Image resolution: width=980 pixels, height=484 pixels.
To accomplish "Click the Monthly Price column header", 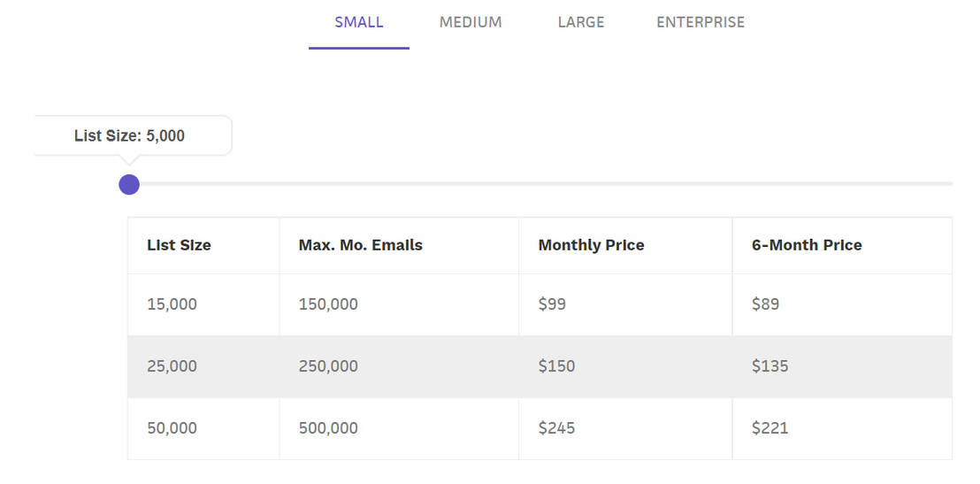I will click(x=625, y=245).
